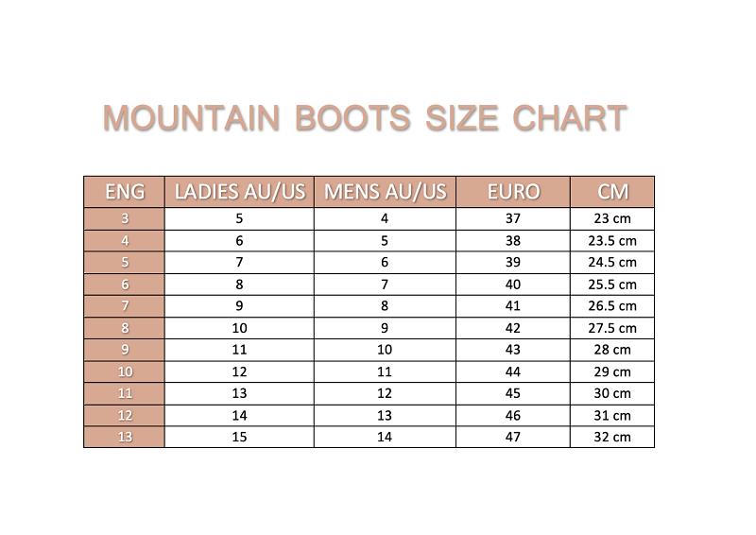Click mens size 4 cell

[385, 218]
